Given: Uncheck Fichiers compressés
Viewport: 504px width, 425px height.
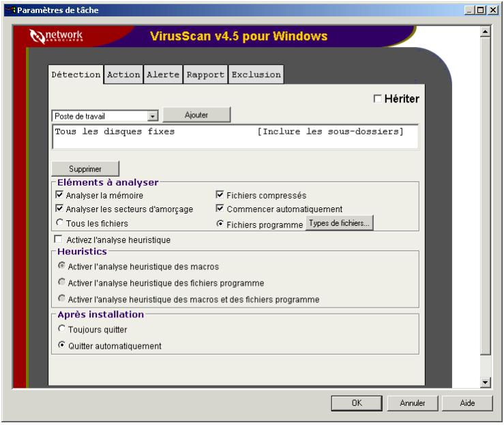Looking at the screenshot, I should (220, 195).
